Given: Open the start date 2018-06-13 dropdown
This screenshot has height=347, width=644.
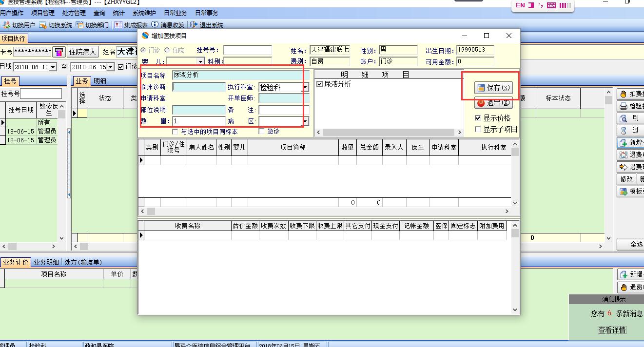Looking at the screenshot, I should point(54,67).
